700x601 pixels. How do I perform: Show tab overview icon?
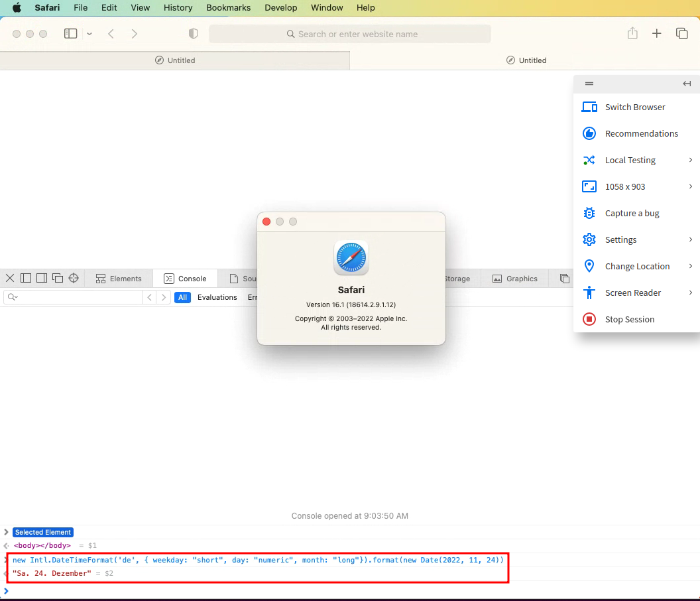(681, 34)
